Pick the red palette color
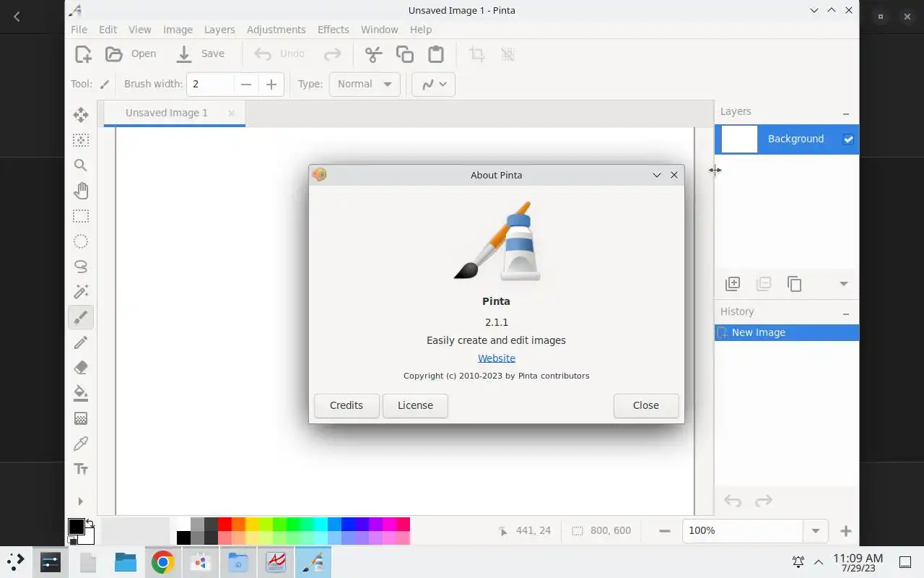924x578 pixels. coord(225,524)
